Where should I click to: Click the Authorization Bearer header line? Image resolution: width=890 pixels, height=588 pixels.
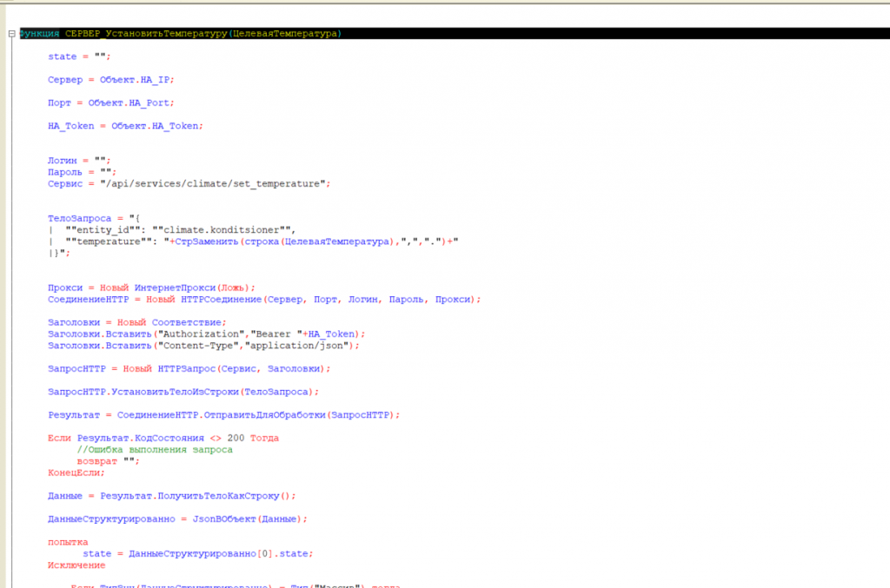click(x=206, y=334)
